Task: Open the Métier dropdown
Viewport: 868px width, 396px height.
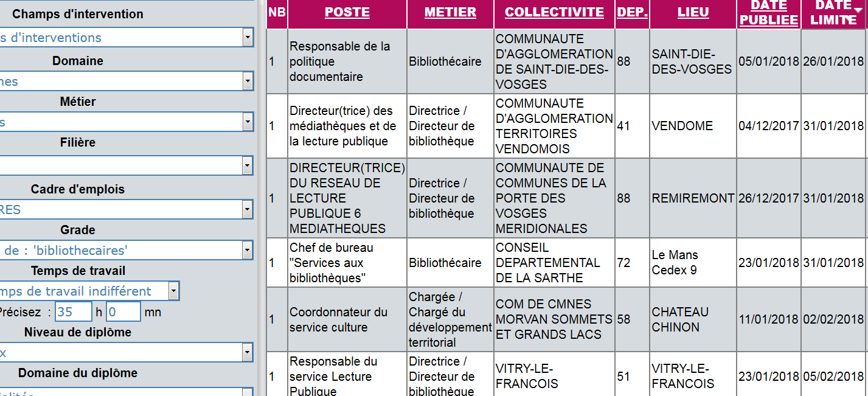Action: pyautogui.click(x=126, y=122)
